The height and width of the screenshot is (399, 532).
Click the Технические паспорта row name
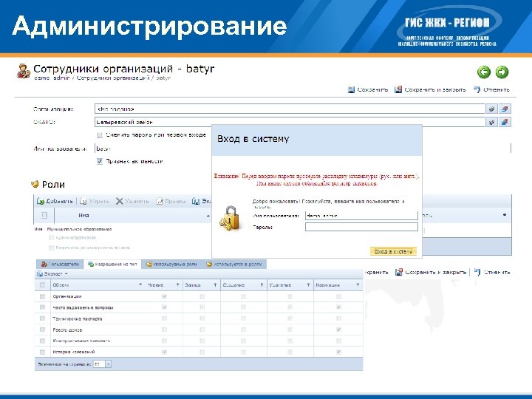[x=78, y=318]
